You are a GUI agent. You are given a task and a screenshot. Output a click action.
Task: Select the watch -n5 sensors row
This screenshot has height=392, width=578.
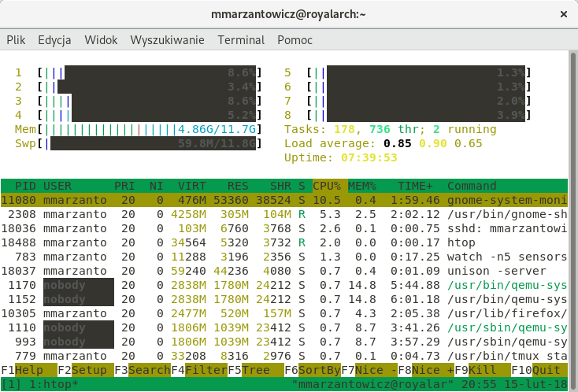coord(283,257)
